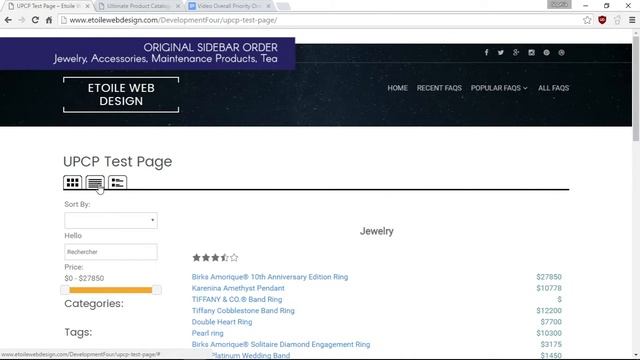640x360 pixels.
Task: Close the Video Overall Priority tab
Action: 268,6
